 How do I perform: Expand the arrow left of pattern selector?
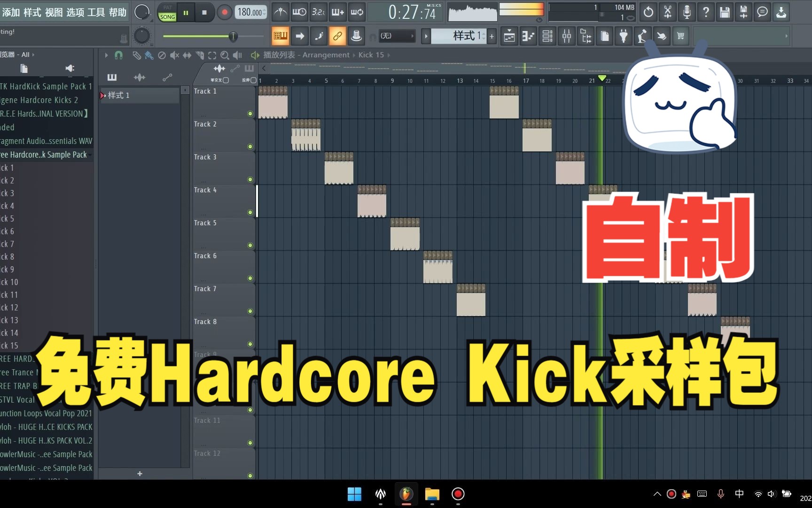pos(426,36)
